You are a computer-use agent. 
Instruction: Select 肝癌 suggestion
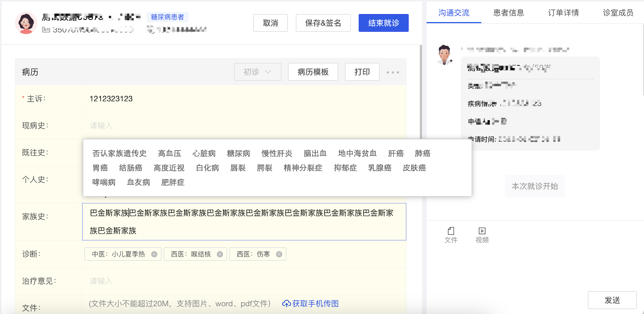click(396, 153)
